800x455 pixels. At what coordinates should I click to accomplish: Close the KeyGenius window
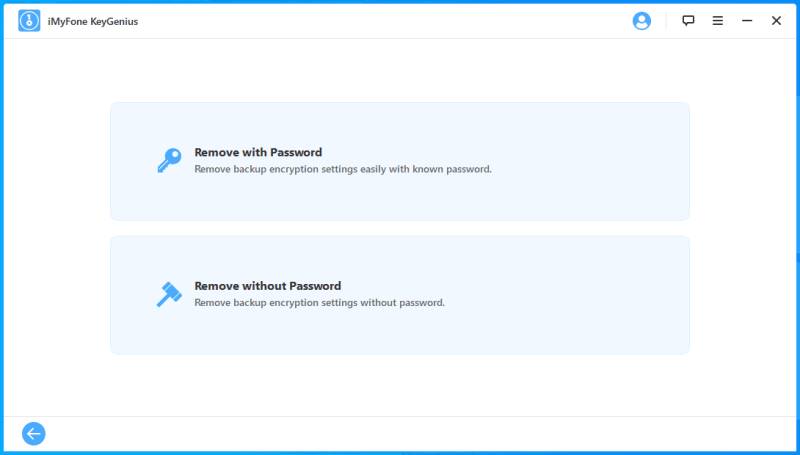coord(776,21)
